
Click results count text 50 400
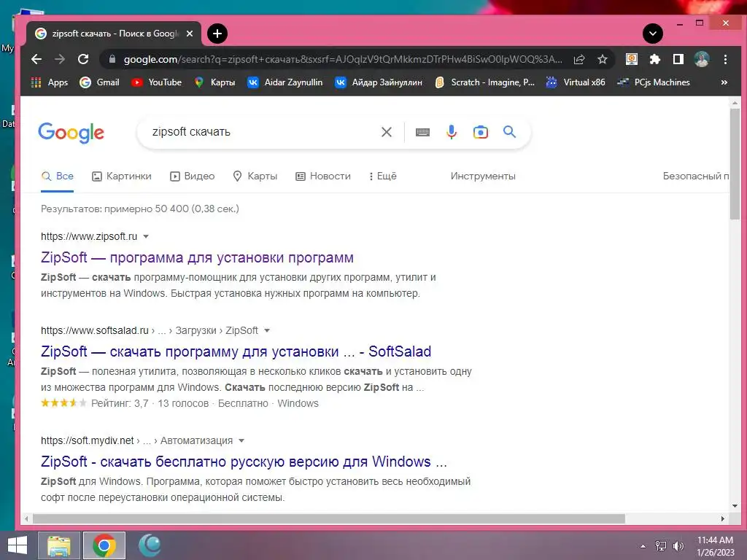[x=139, y=209]
